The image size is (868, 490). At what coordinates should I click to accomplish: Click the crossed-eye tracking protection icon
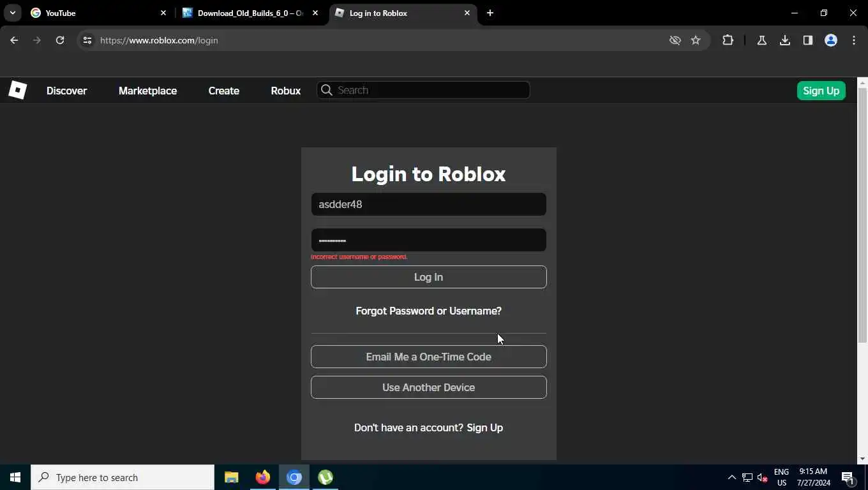pos(675,40)
